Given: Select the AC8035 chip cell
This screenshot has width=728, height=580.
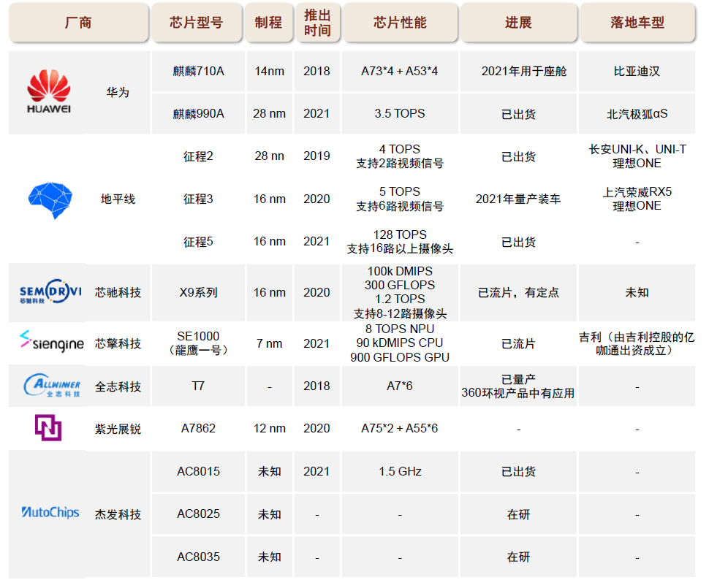Looking at the screenshot, I should 198,557.
